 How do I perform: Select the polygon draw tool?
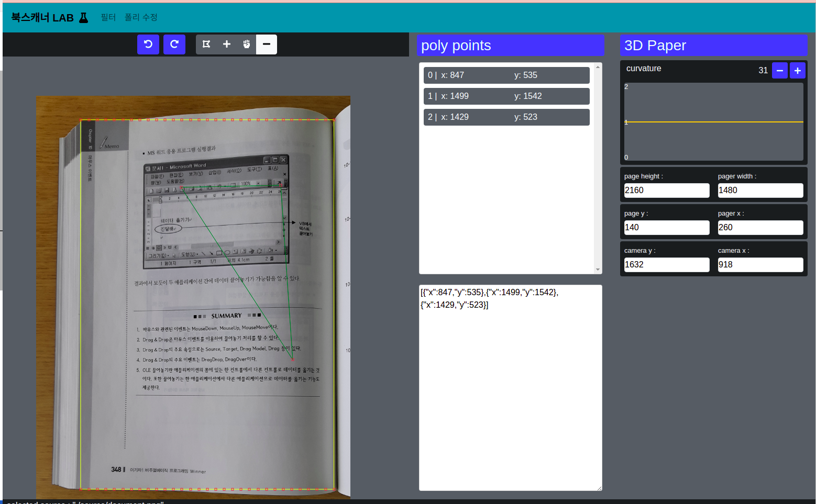[206, 44]
